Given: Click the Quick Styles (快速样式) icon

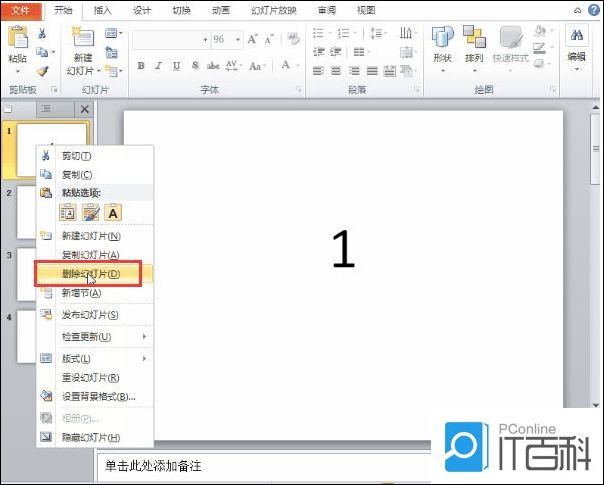Looking at the screenshot, I should pos(510,38).
